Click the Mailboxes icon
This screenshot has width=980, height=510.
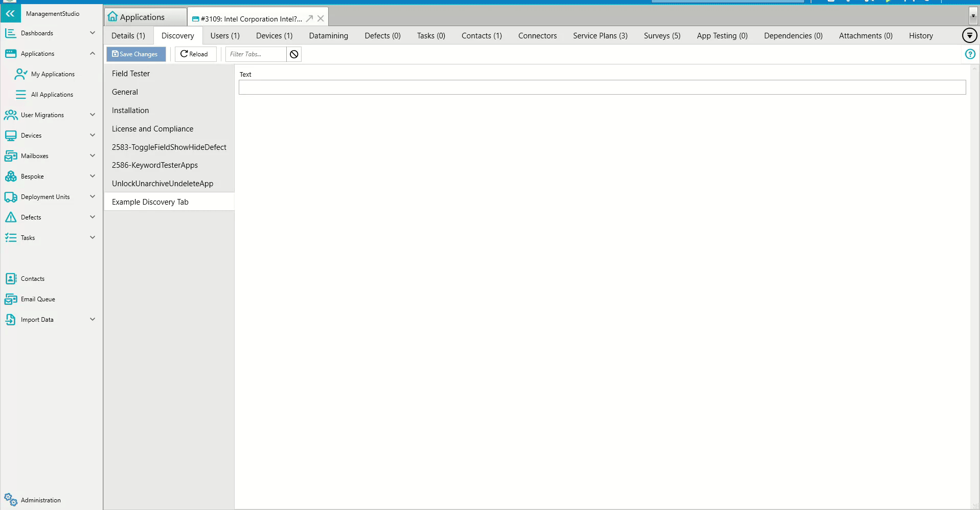coord(10,156)
